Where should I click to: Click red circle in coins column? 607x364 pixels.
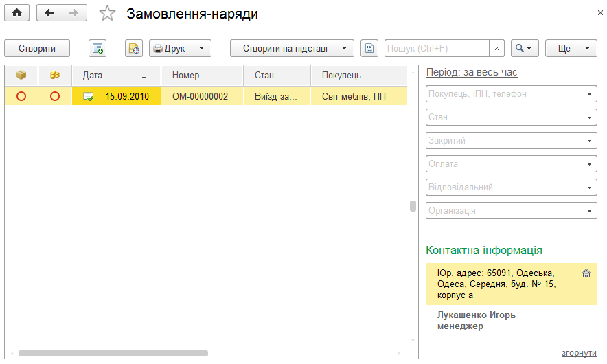coord(55,96)
